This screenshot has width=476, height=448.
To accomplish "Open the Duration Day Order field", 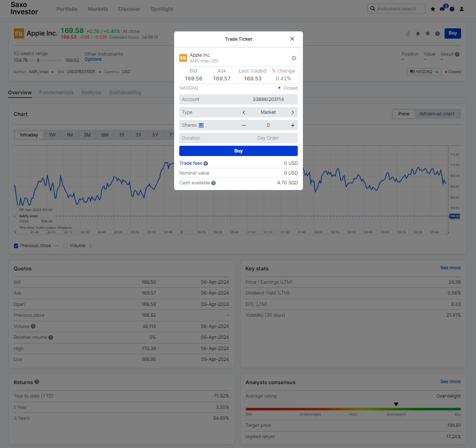I will pos(239,138).
